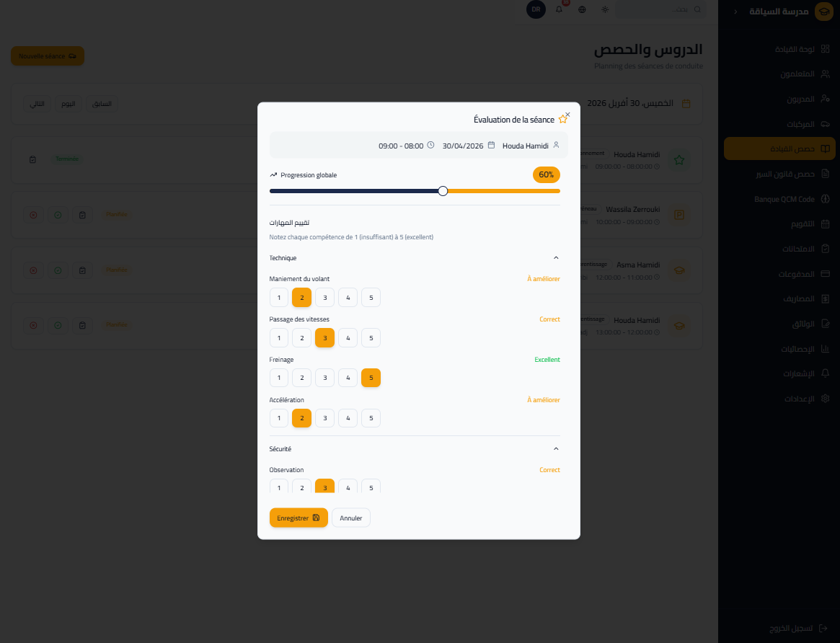
Task: Complete Wassila Zerrouki session with green icon
Action: tap(58, 215)
